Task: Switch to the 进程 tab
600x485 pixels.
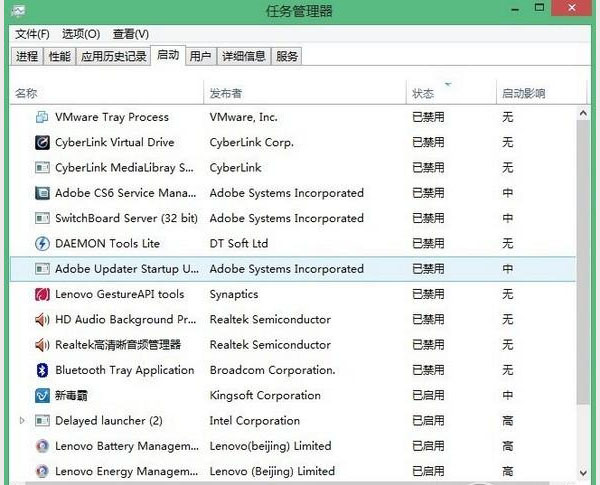Action: pyautogui.click(x=27, y=56)
